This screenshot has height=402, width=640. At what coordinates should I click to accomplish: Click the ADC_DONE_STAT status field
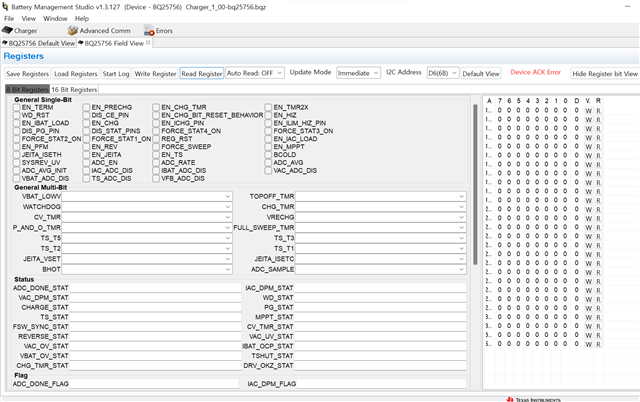pyautogui.click(x=155, y=288)
